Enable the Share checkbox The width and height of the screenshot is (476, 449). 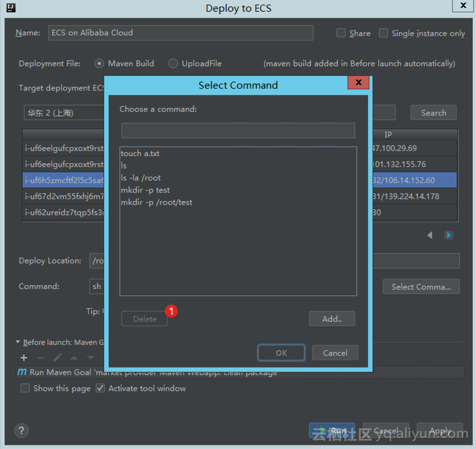(x=341, y=33)
